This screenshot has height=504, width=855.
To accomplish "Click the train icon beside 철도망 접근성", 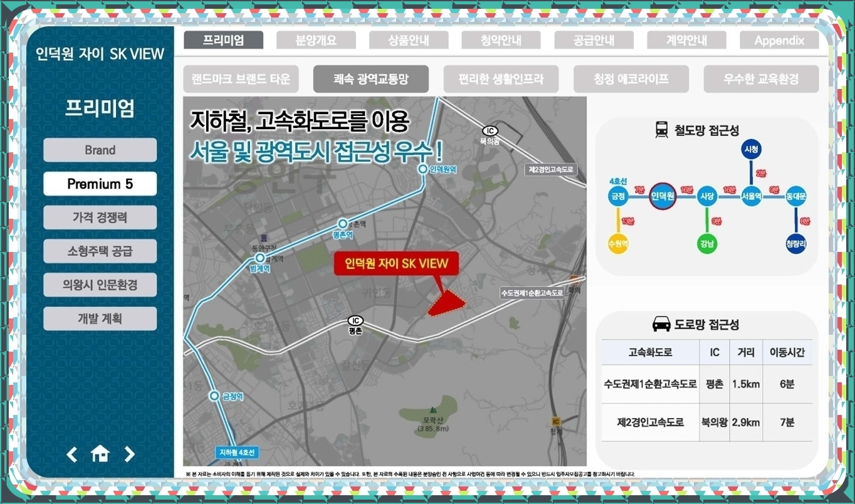I will (x=661, y=130).
